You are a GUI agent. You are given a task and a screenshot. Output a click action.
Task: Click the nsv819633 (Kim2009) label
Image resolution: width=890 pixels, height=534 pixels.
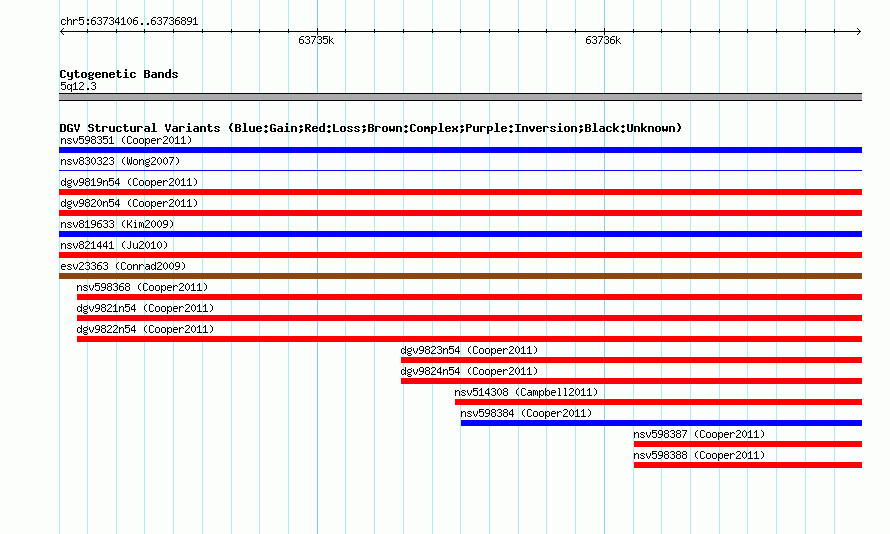pos(117,224)
